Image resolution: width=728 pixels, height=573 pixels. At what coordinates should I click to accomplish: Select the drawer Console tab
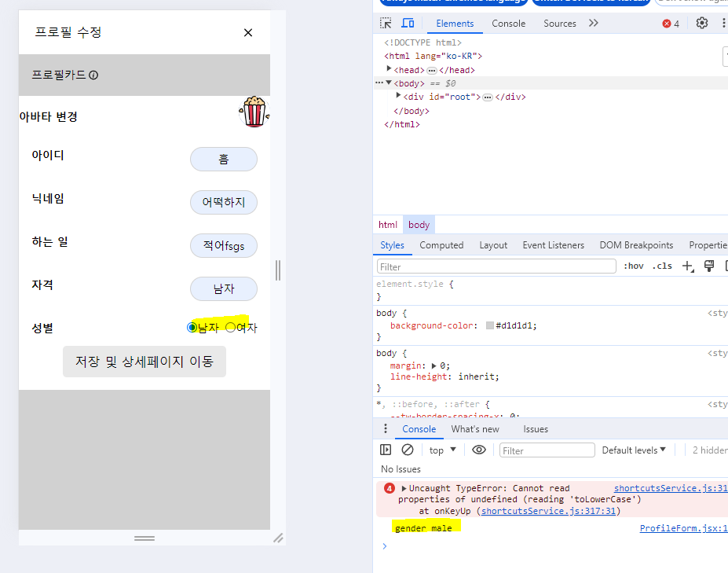pos(419,429)
